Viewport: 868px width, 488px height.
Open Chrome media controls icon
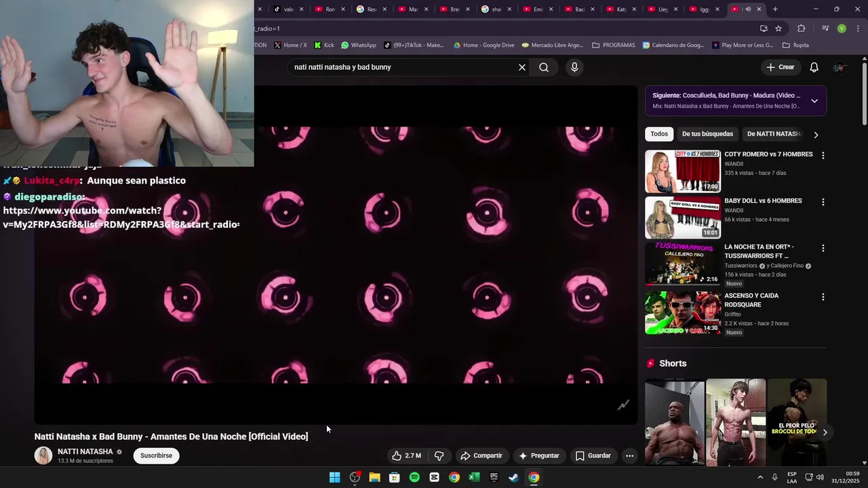click(825, 28)
